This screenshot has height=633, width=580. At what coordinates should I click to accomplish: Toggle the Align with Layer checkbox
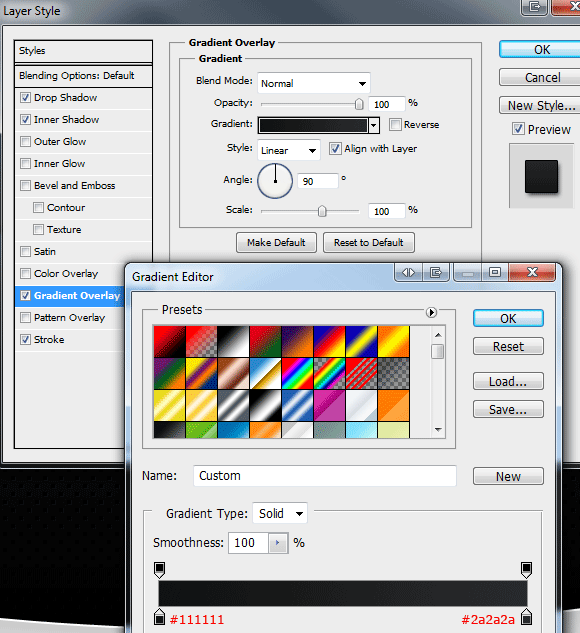click(335, 149)
